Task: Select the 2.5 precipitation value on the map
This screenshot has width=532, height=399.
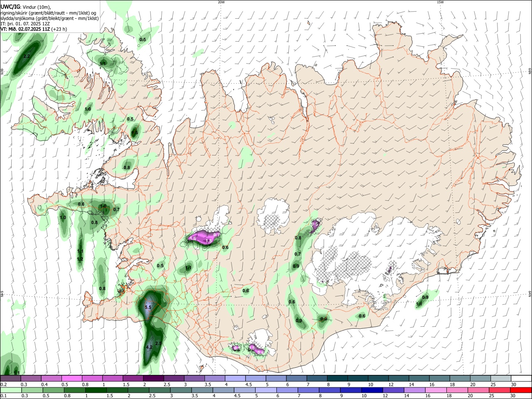Action: click(158, 343)
